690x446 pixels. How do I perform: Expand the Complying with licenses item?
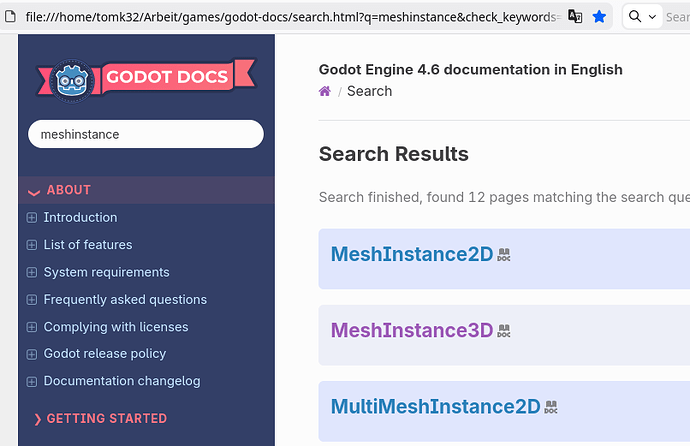pos(32,327)
